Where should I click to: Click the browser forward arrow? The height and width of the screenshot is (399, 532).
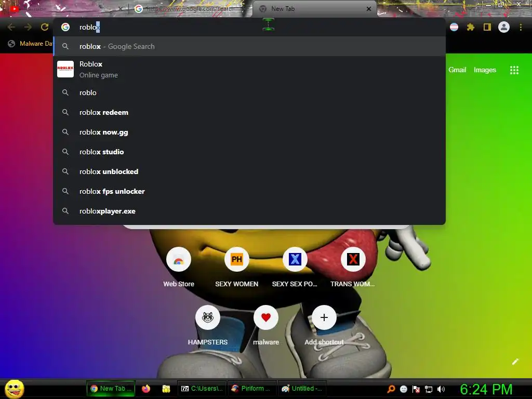click(x=28, y=27)
